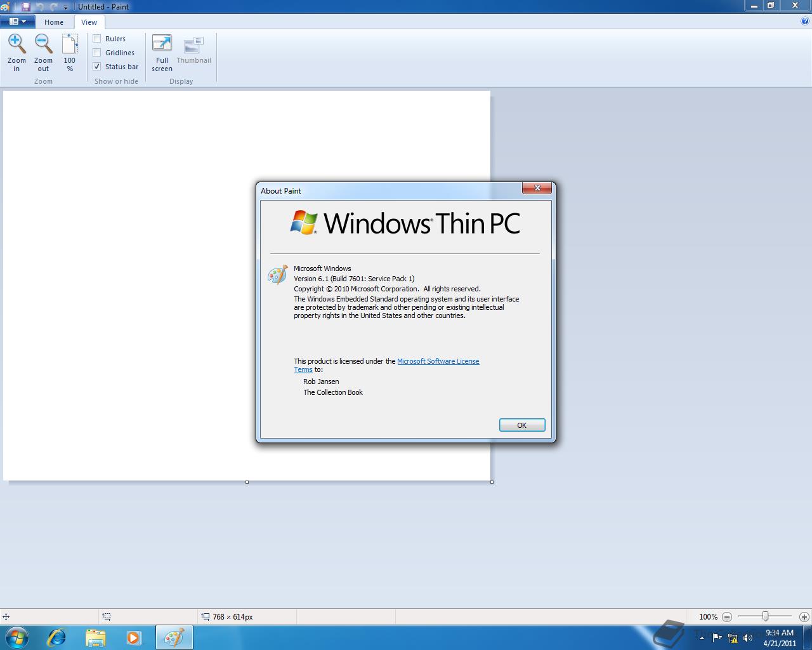Open the Paint application menu button
This screenshot has width=812, height=650.
[x=18, y=21]
